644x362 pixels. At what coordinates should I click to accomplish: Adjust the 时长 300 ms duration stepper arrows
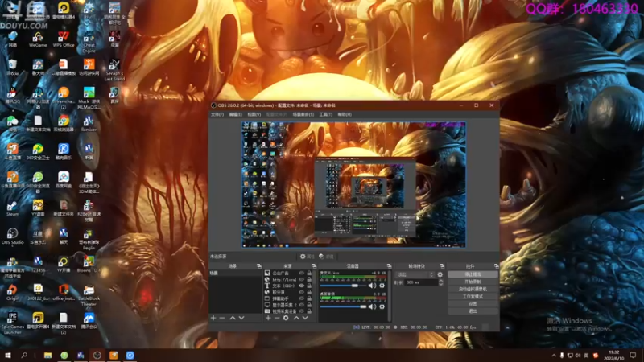440,282
